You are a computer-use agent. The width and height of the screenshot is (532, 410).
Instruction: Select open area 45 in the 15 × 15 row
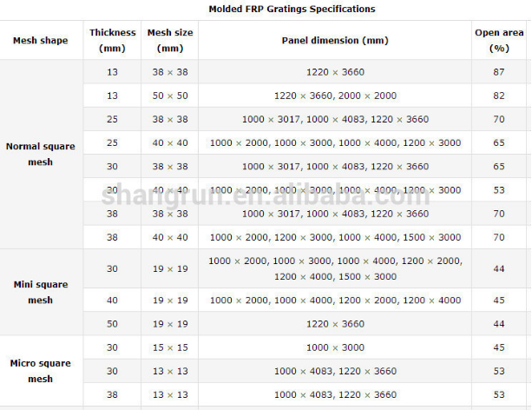pos(499,347)
